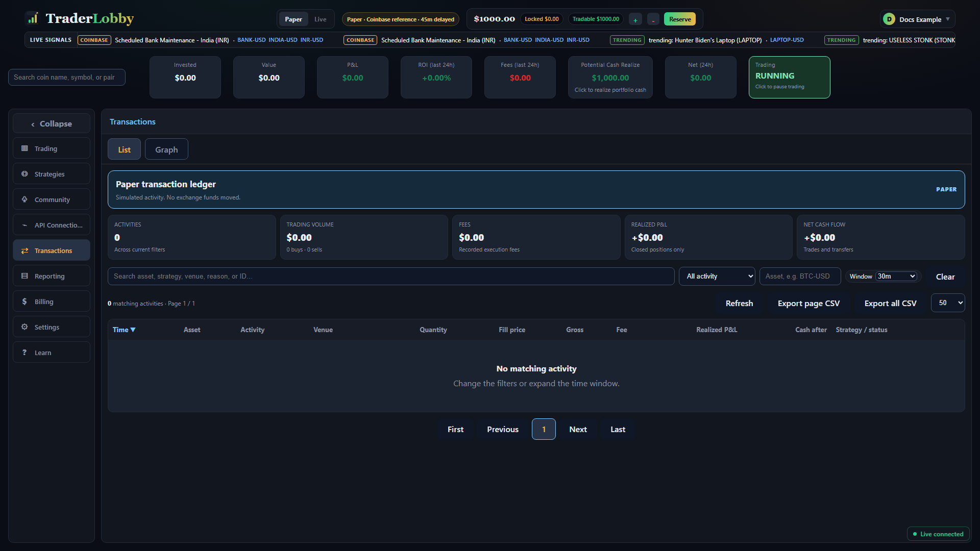Image resolution: width=980 pixels, height=551 pixels.
Task: Click the Transactions swap-arrows icon
Action: click(24, 251)
